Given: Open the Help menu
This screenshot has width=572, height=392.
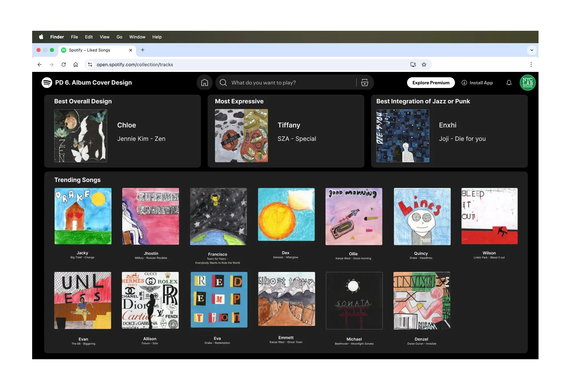Looking at the screenshot, I should (157, 37).
